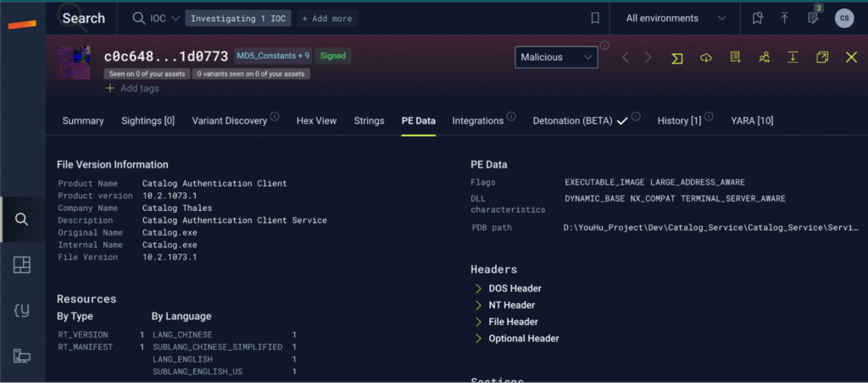Click the cloud download icon

click(705, 58)
